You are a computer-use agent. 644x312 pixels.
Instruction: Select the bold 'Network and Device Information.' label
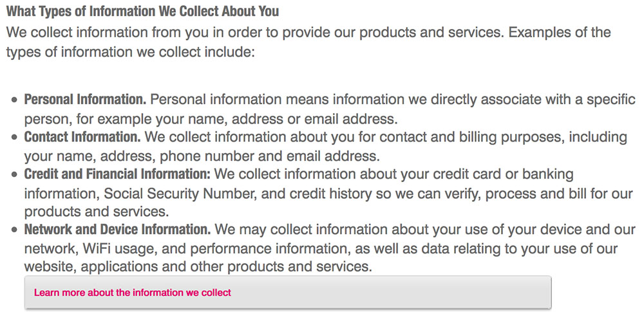click(x=117, y=230)
